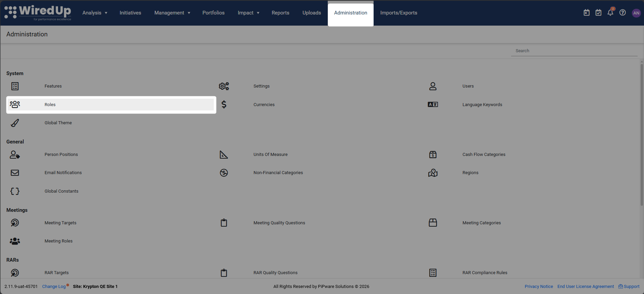The height and width of the screenshot is (294, 644).
Task: Click the Global Theme paintbrush icon
Action: pos(15,123)
